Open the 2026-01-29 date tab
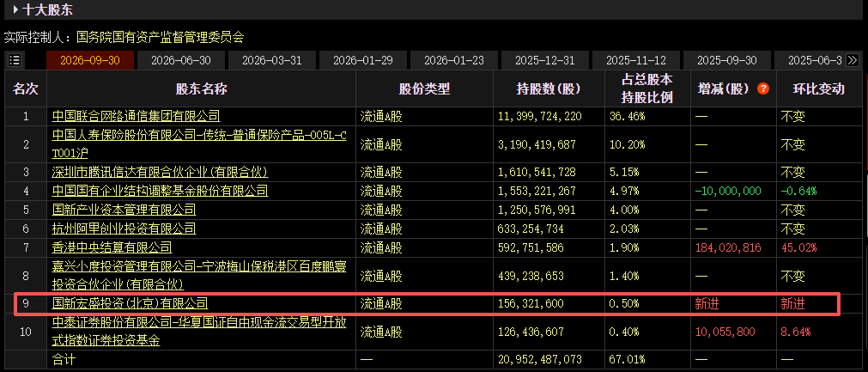The image size is (868, 372). click(x=362, y=60)
